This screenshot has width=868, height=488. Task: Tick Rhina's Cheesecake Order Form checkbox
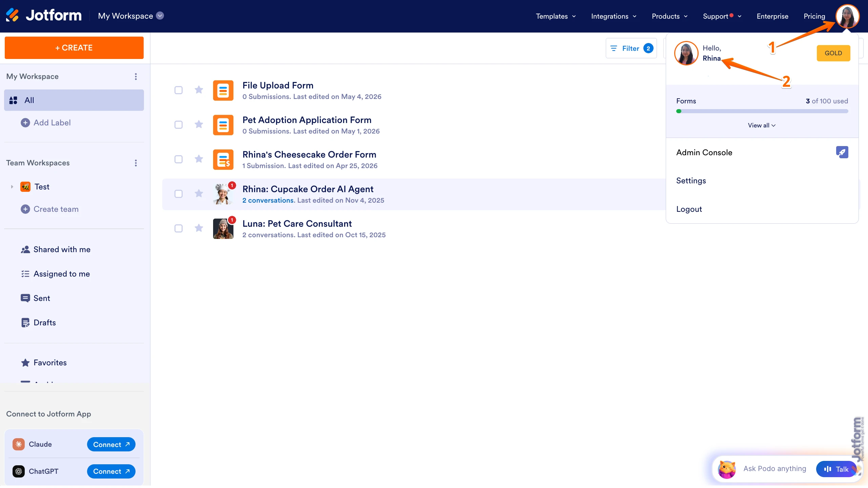pyautogui.click(x=179, y=159)
